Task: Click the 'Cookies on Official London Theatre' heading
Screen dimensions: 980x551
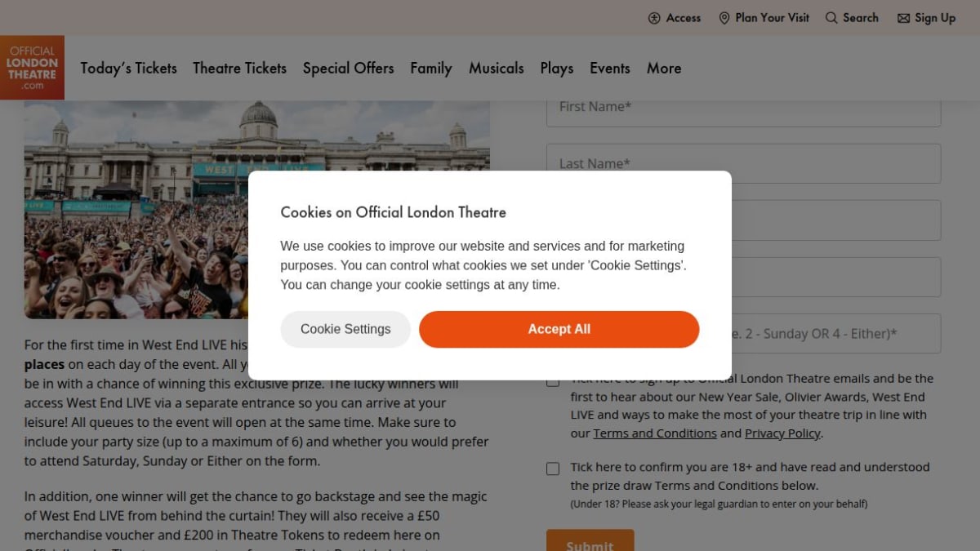Action: click(x=393, y=212)
